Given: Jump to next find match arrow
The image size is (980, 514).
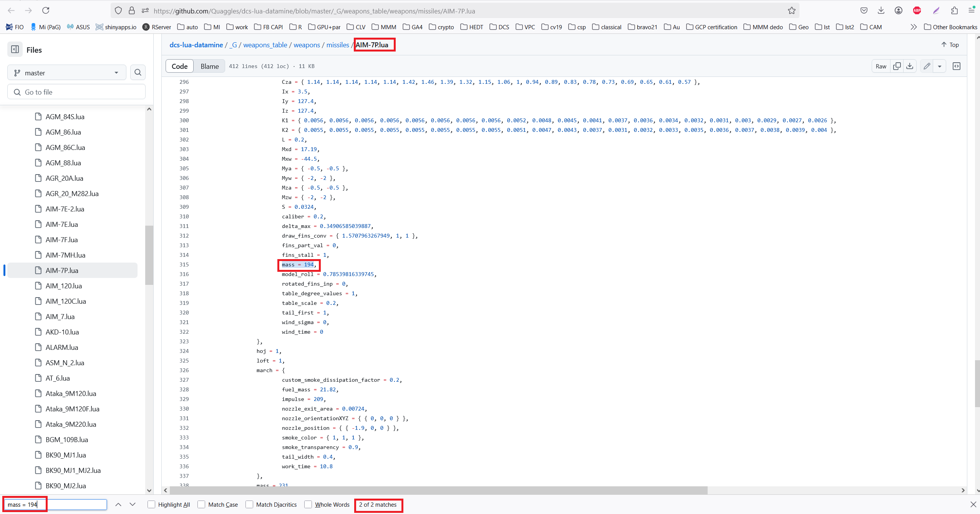Looking at the screenshot, I should 133,504.
